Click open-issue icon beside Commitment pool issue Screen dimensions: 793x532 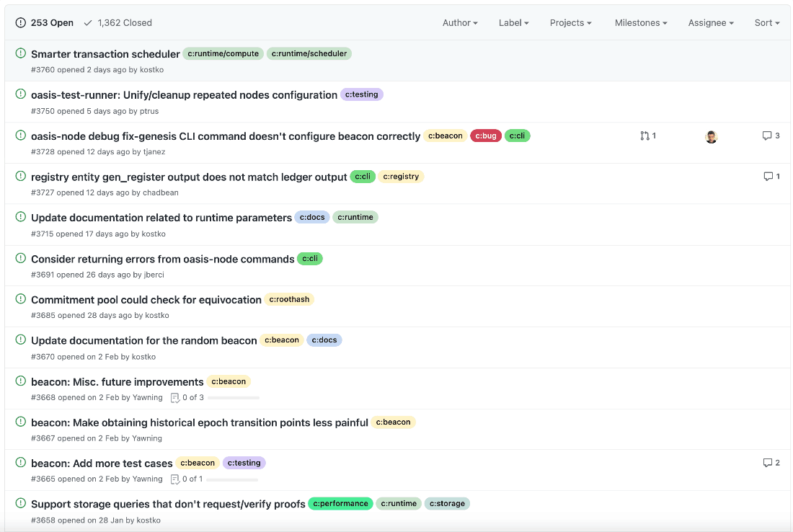pos(21,299)
